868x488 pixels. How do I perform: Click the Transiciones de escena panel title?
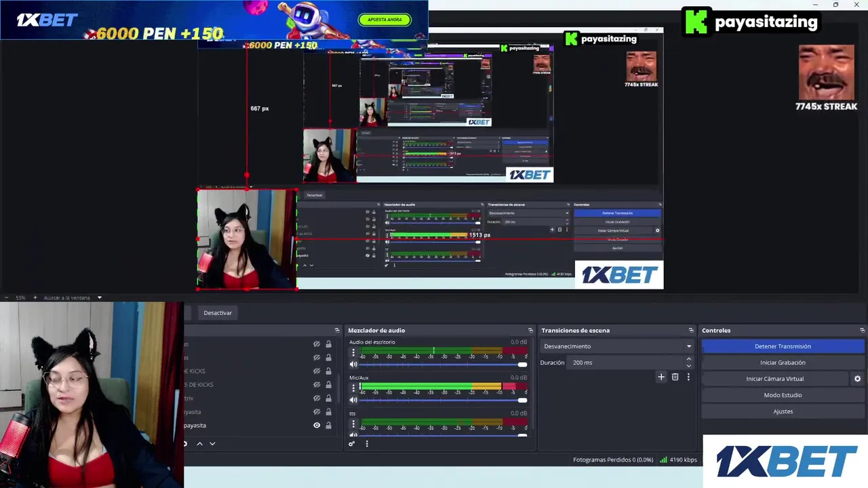click(575, 330)
